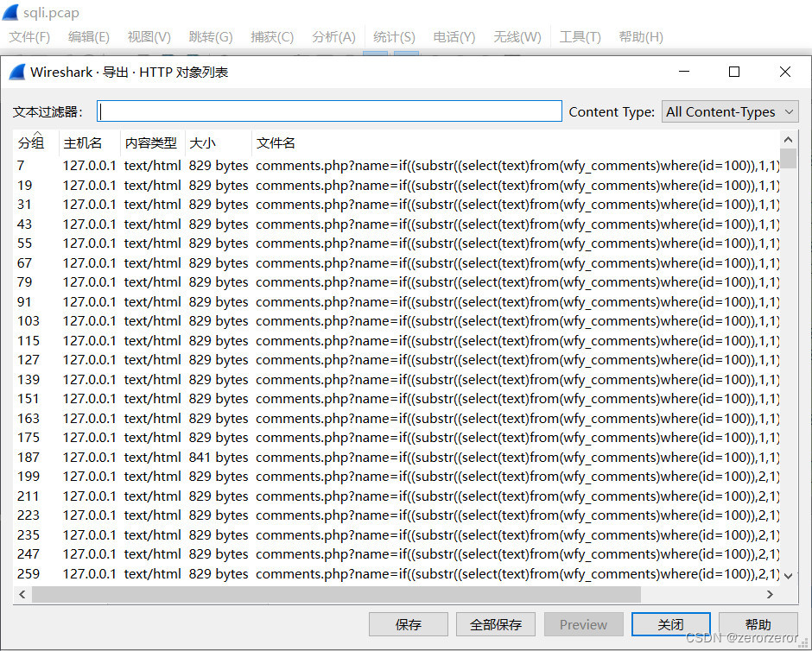Select the row for packet 19
This screenshot has width=812, height=651.
396,186
